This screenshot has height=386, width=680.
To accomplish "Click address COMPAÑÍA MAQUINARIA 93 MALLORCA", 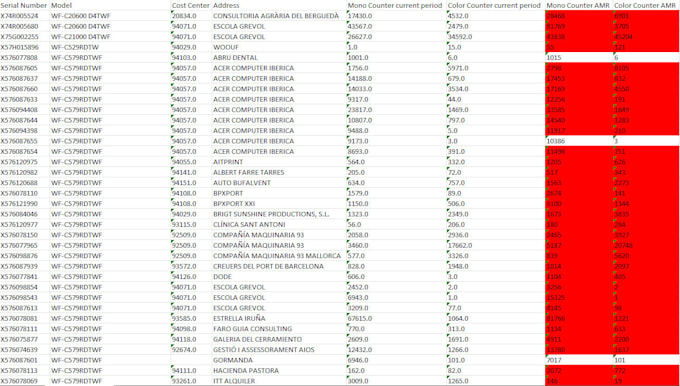I will tap(277, 255).
